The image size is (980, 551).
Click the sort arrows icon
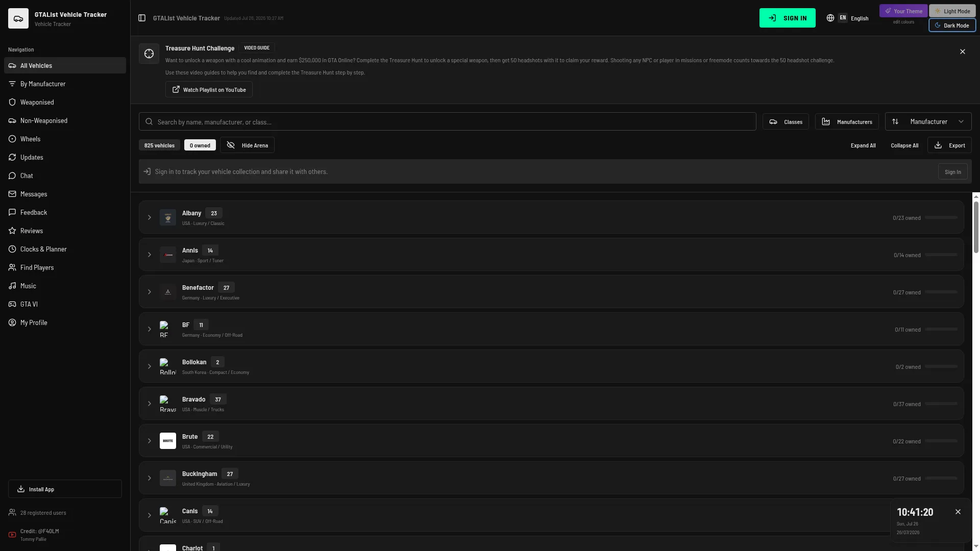click(x=895, y=121)
